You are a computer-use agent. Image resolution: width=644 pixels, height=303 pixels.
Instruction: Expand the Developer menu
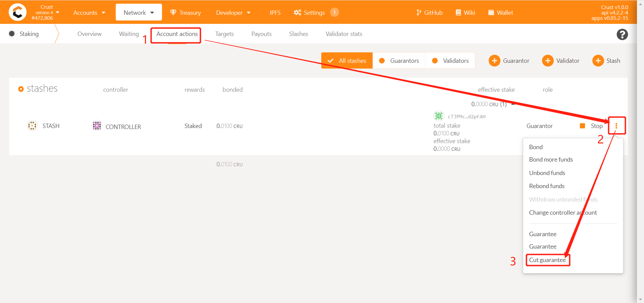pyautogui.click(x=233, y=12)
